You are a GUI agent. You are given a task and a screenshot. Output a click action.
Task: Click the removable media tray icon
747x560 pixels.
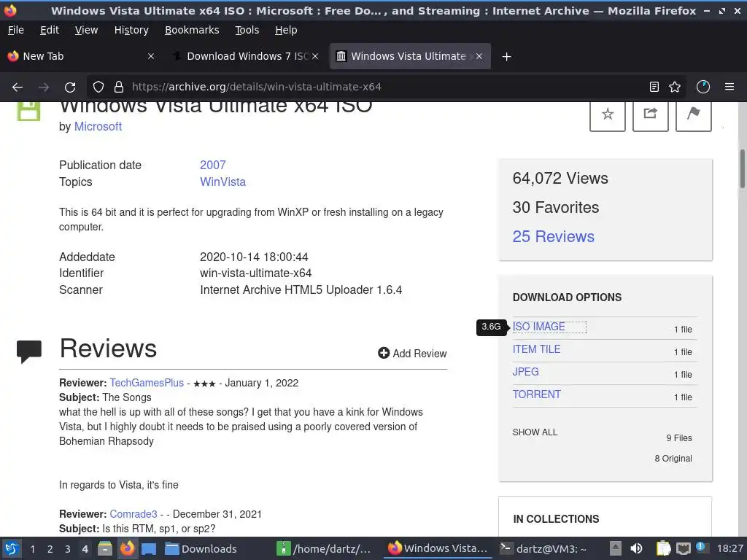(x=616, y=548)
